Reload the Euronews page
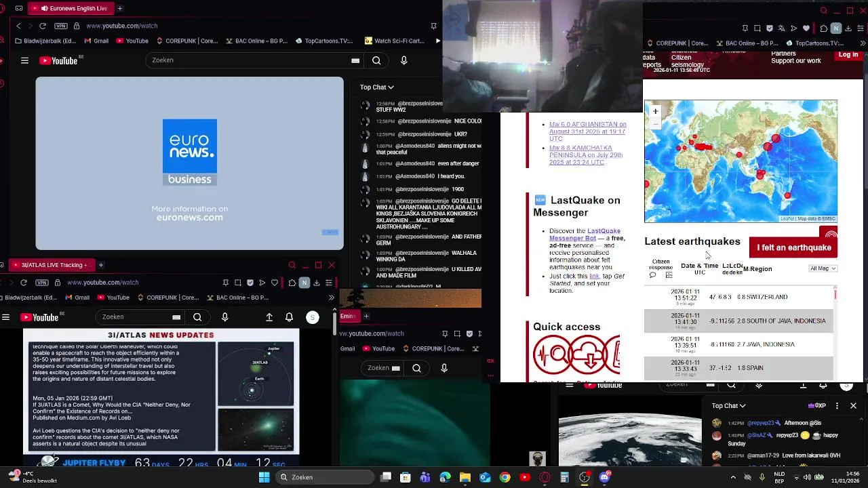Viewport: 868px width, 488px height. coord(42,26)
